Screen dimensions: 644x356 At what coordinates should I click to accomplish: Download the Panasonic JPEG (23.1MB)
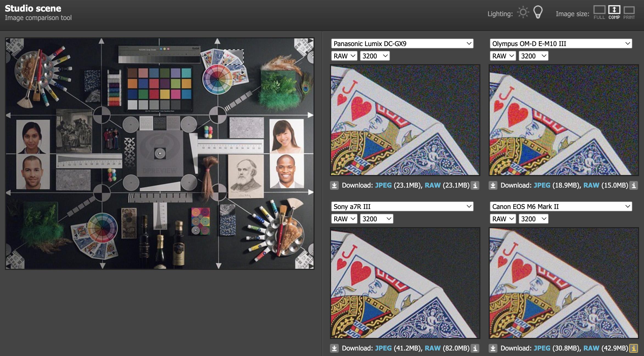click(x=383, y=185)
